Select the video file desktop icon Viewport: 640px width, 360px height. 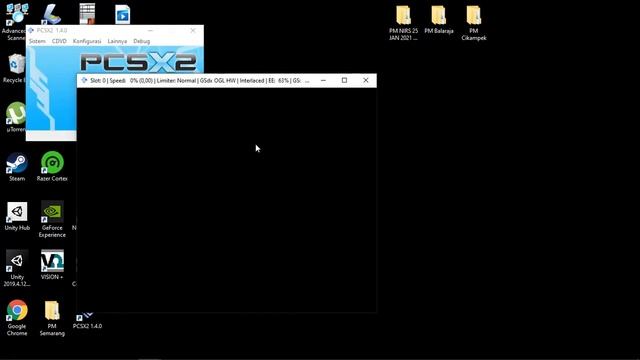(x=122, y=15)
